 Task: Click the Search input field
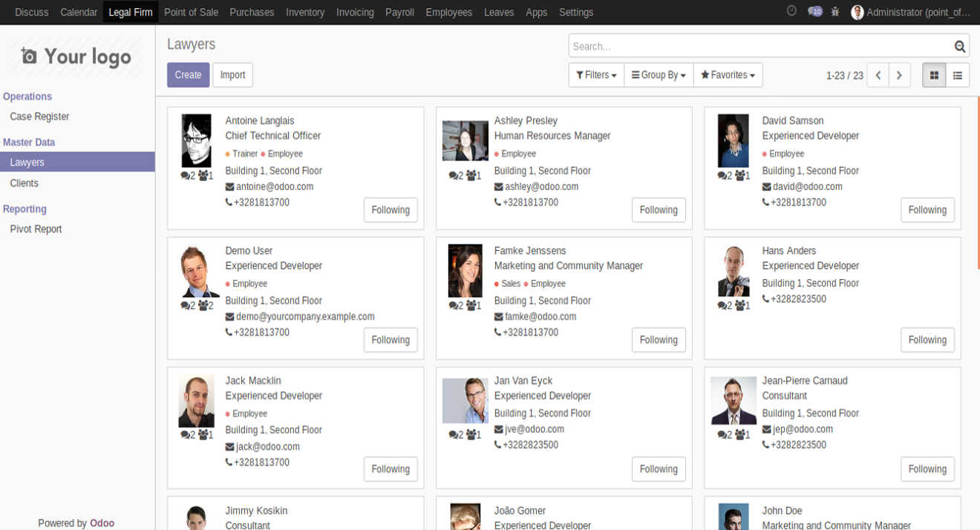[x=760, y=46]
